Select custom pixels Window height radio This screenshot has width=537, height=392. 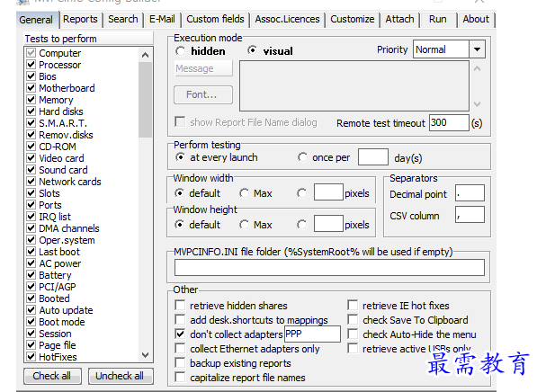pyautogui.click(x=302, y=225)
